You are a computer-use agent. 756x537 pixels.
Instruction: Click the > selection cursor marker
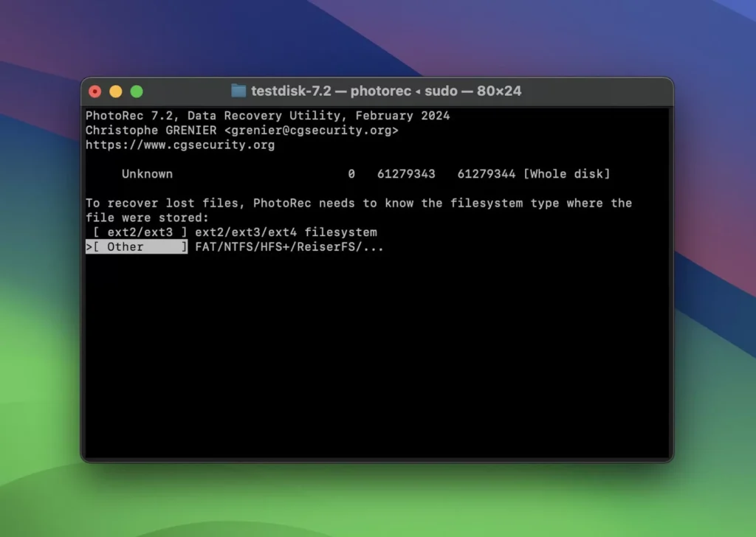tap(89, 247)
